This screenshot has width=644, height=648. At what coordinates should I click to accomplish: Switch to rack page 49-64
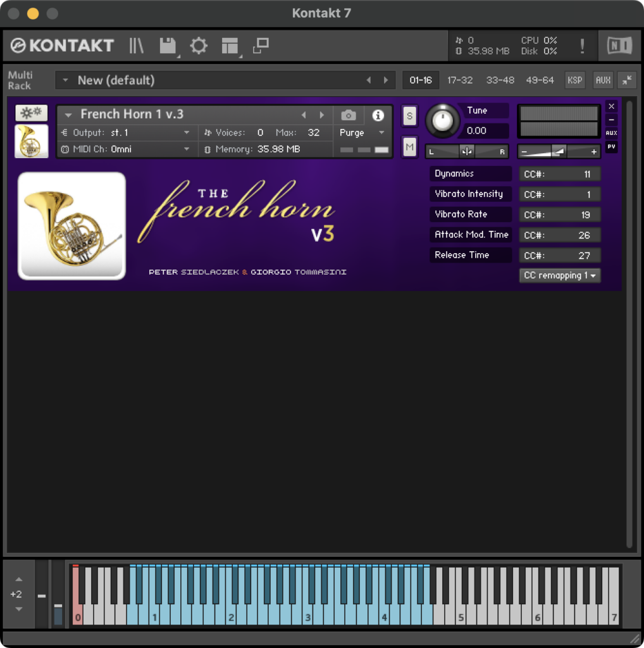pyautogui.click(x=540, y=80)
